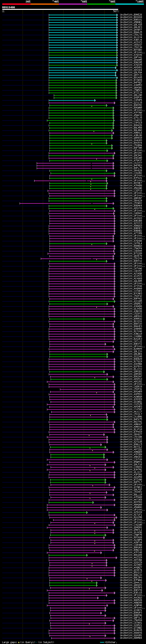Image resolution: width=146 pixels, height=644 pixels.
Task: Click the label UniRef100_Q1J107
Action: 131,472
